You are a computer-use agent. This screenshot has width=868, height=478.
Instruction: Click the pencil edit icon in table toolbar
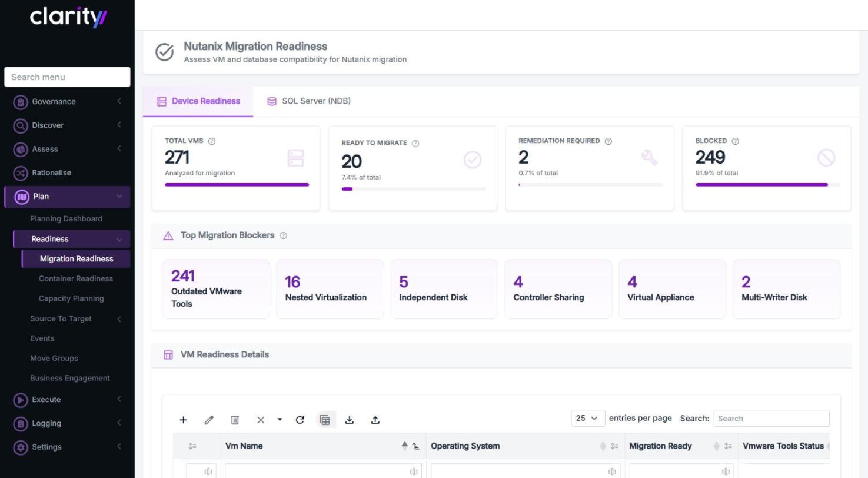tap(209, 420)
